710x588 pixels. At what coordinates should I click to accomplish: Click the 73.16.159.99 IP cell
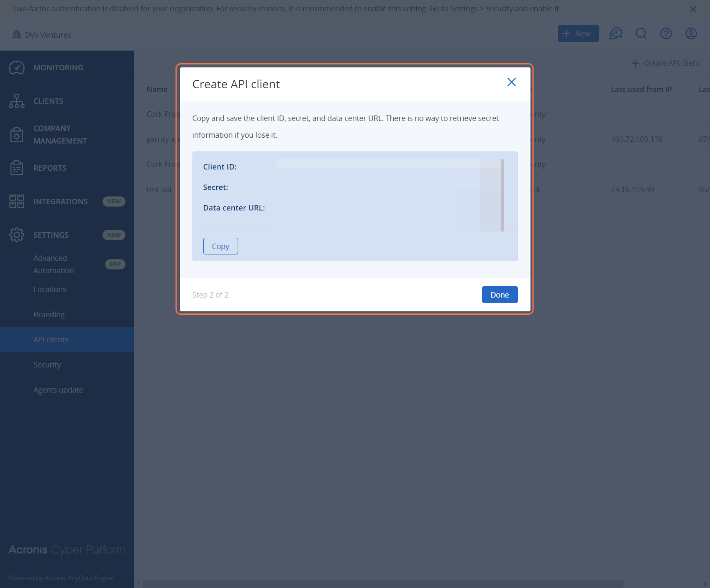[x=632, y=189]
